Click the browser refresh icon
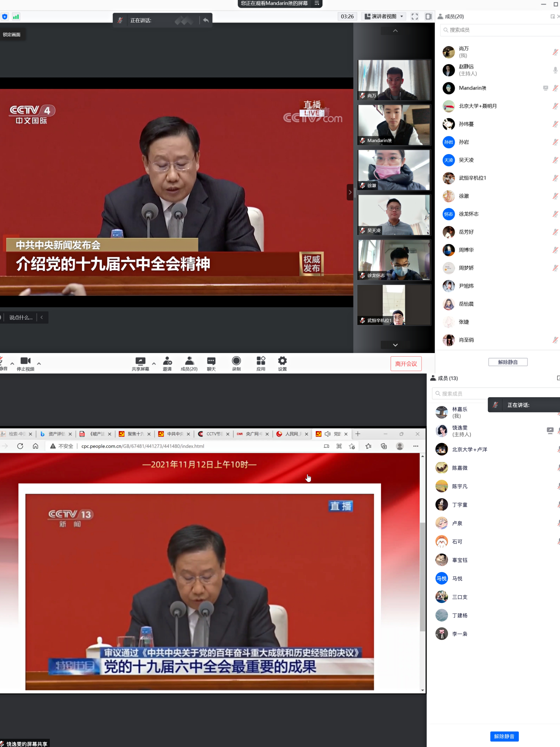 (20, 446)
